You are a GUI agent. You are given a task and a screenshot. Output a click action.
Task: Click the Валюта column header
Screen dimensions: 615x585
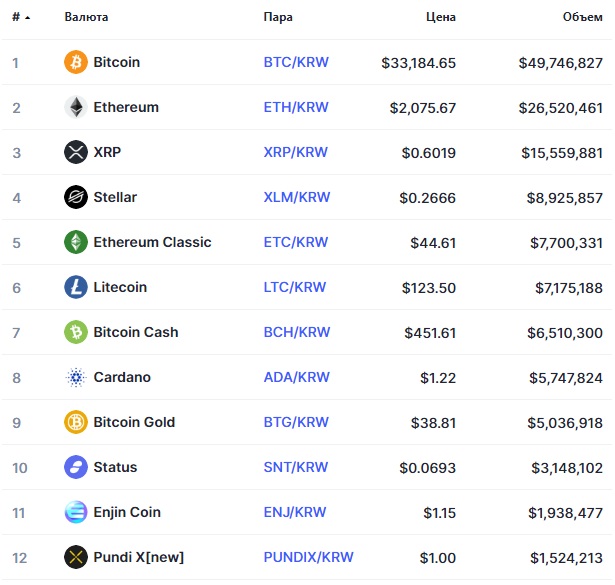86,17
